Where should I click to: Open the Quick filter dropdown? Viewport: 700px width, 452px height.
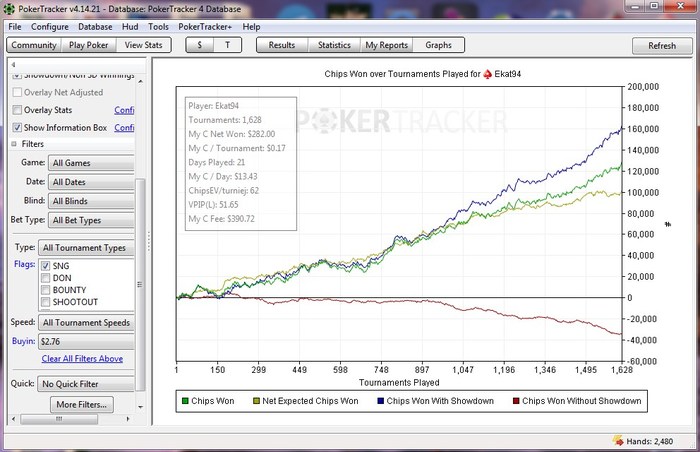(86, 384)
